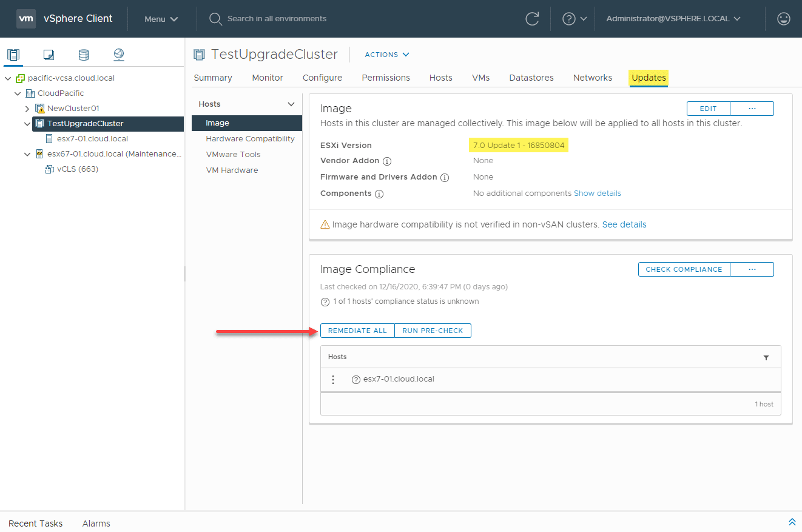Select esx7-01.cloud.local in the inventory tree
This screenshot has height=532, width=802.
92,139
